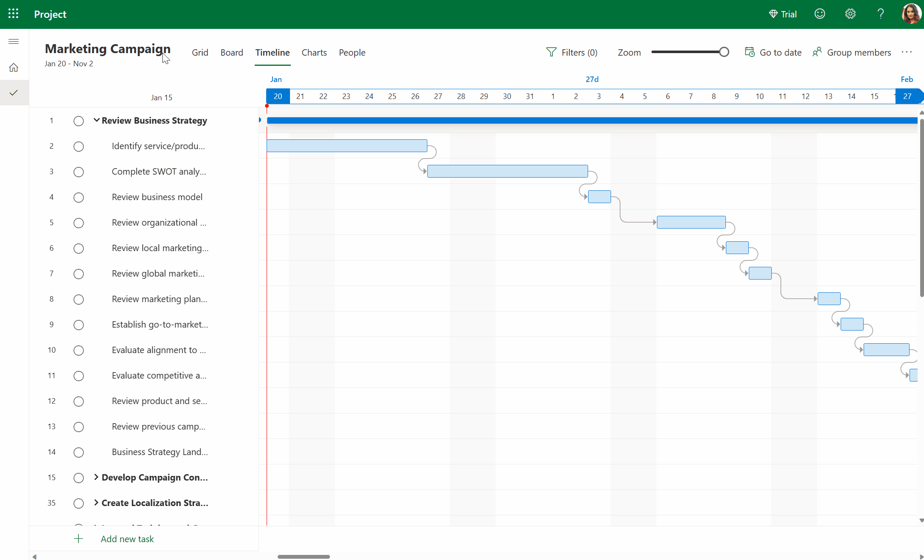Open the Settings gear icon
This screenshot has height=560, width=924.
tap(850, 14)
